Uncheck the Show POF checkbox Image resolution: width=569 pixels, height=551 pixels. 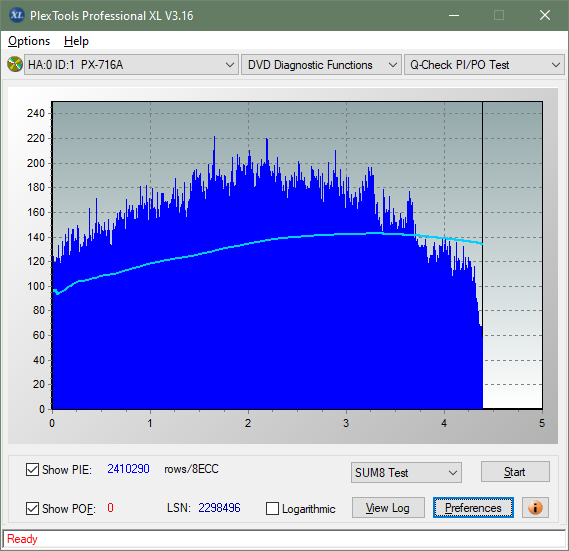32,508
